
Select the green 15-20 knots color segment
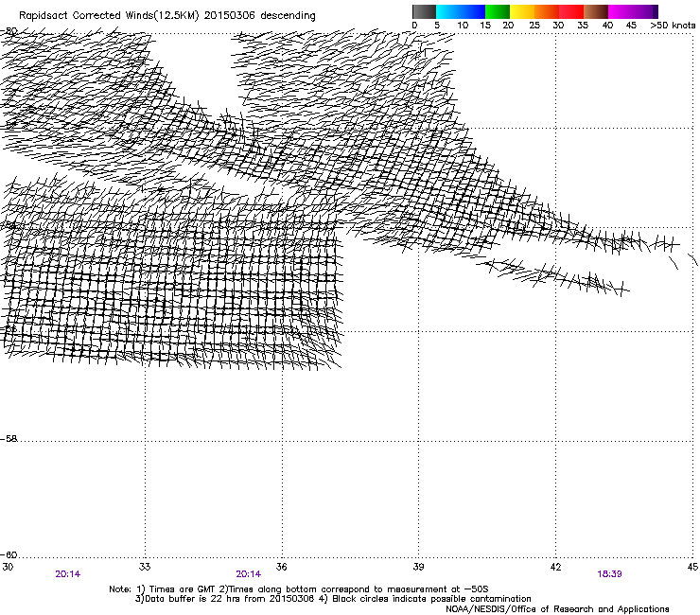coord(498,11)
